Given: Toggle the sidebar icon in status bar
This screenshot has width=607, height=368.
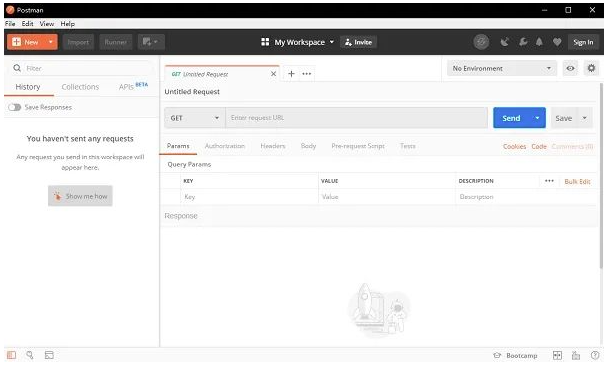Looking at the screenshot, I should tap(11, 355).
